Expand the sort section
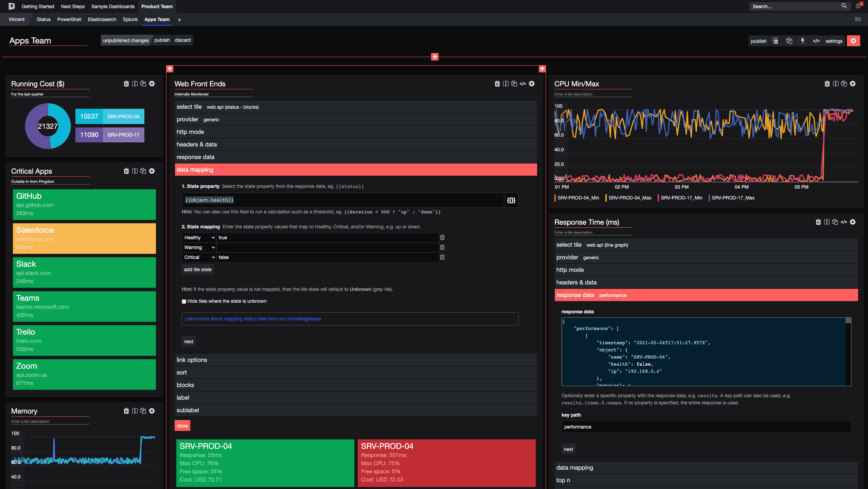This screenshot has height=489, width=868. point(356,372)
